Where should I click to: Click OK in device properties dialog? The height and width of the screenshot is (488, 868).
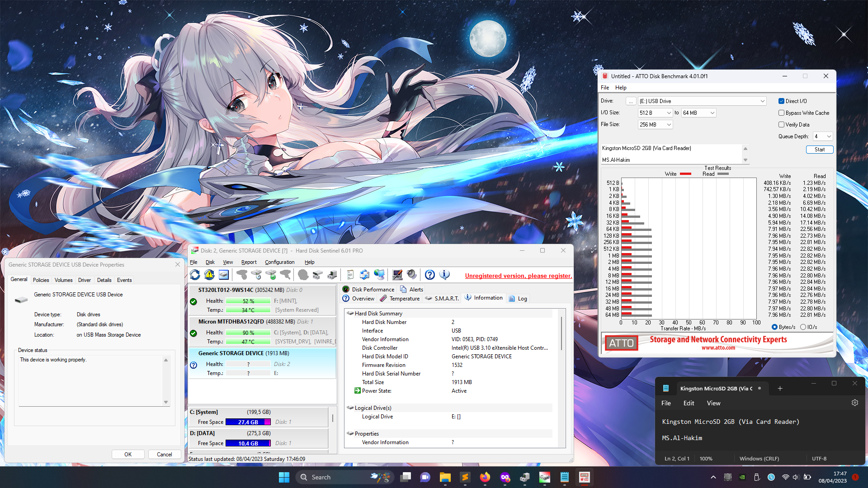click(x=128, y=455)
